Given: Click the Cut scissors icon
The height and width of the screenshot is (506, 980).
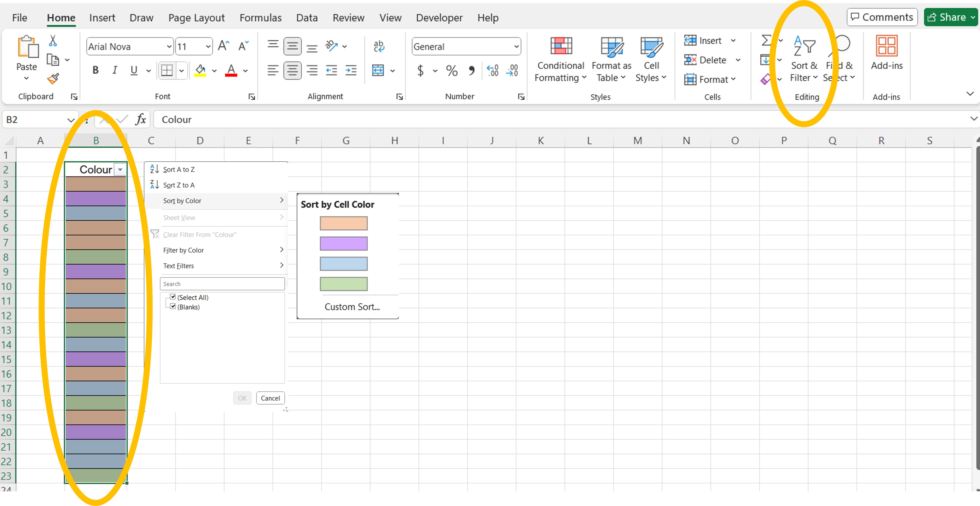Looking at the screenshot, I should [53, 41].
